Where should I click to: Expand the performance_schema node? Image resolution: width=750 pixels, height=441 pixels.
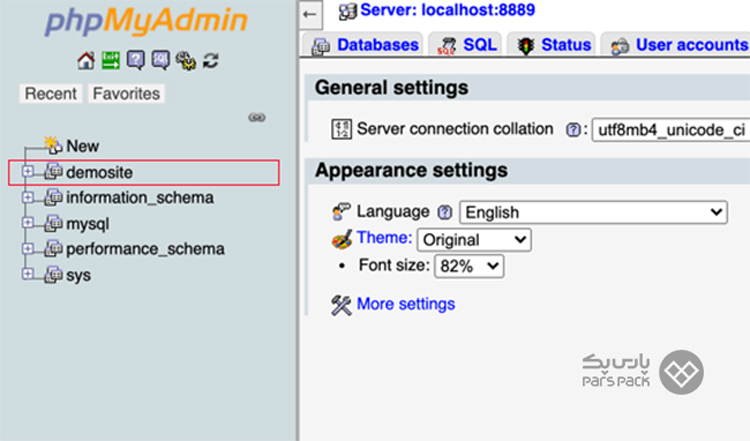28,248
